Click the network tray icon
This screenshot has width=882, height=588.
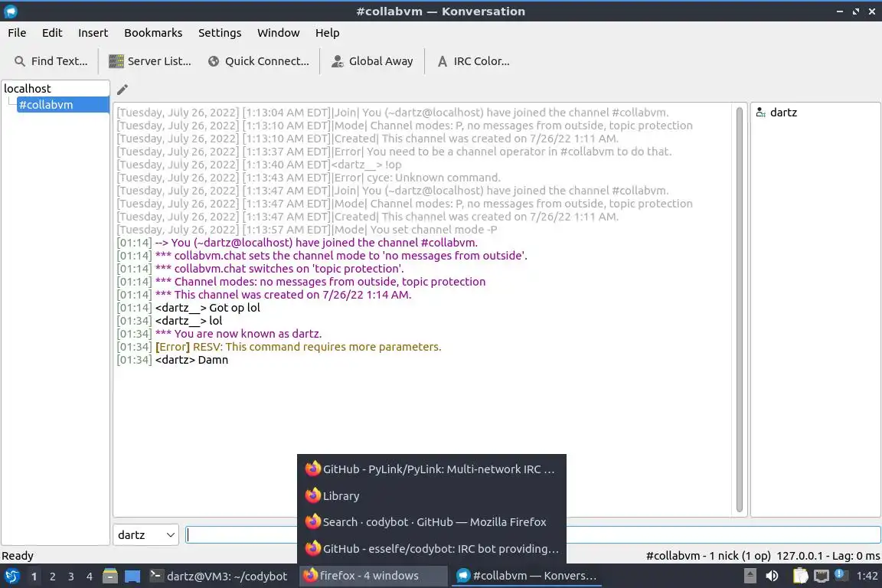(822, 576)
